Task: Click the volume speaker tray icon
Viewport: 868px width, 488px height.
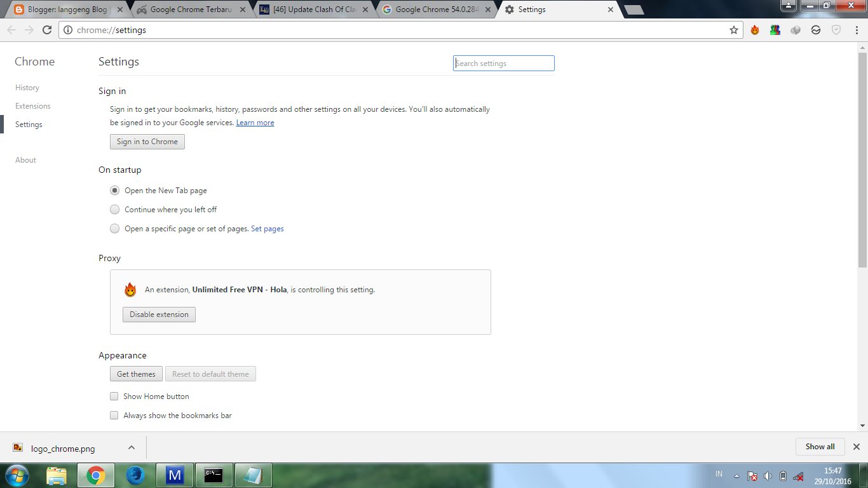Action: [x=768, y=476]
